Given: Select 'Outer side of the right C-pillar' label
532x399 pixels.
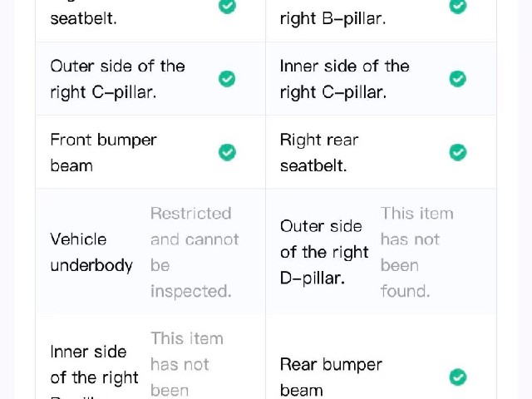Looking at the screenshot, I should [x=117, y=79].
